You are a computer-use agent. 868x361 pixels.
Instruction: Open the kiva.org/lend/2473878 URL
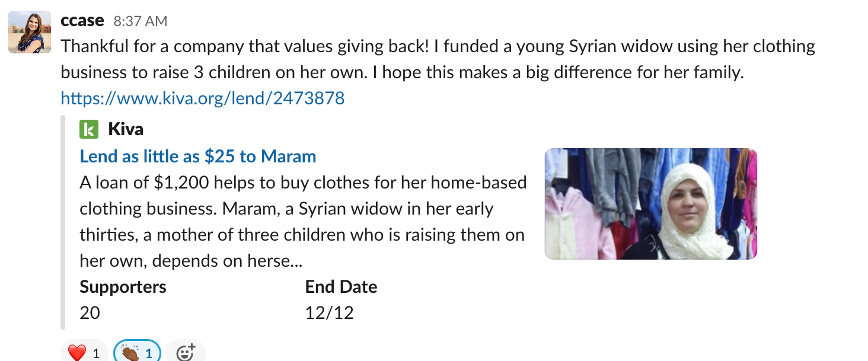point(203,98)
